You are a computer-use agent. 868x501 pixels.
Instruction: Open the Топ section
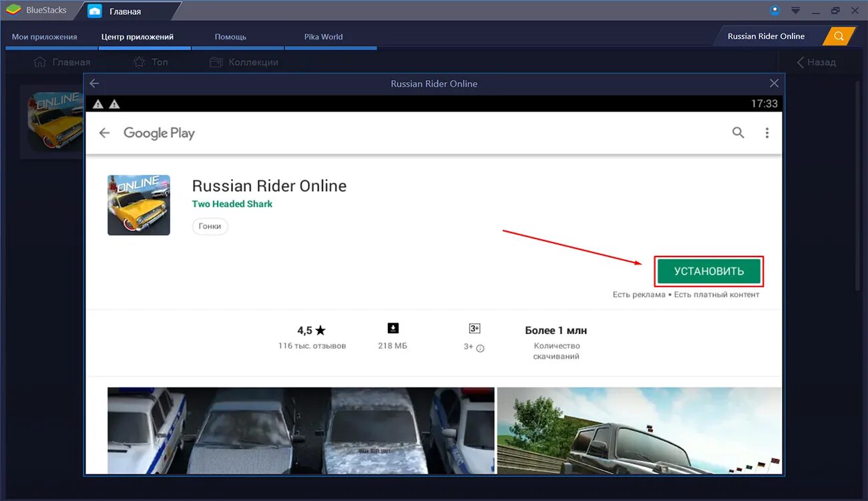[x=151, y=62]
